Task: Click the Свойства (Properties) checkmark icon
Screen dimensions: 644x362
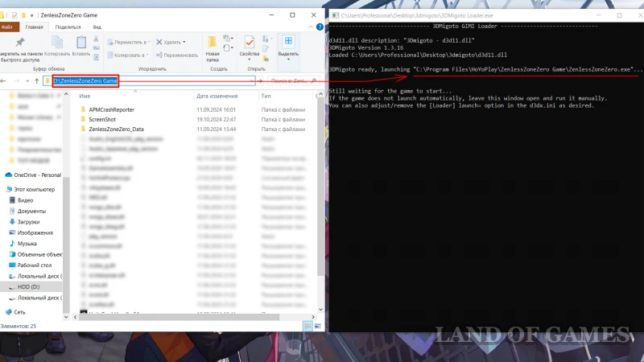Action: click(250, 43)
